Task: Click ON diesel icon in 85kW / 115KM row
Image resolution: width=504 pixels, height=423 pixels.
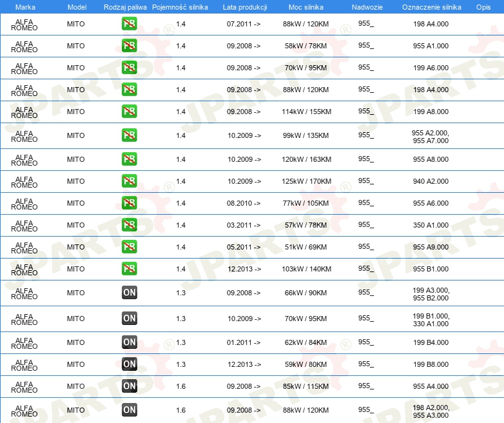Action: point(129,386)
